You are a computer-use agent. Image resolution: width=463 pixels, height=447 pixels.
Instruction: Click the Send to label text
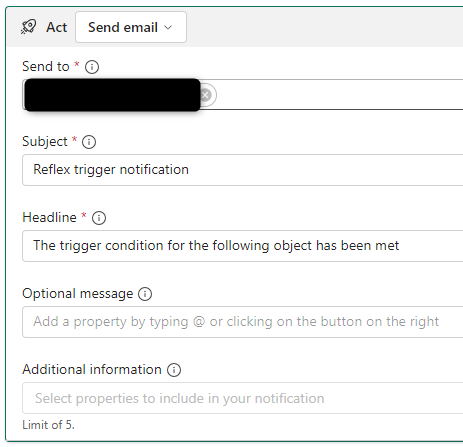point(46,66)
